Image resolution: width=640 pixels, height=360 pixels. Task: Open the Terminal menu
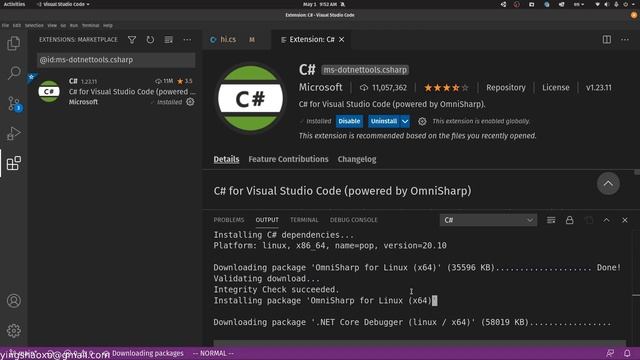pyautogui.click(x=91, y=25)
